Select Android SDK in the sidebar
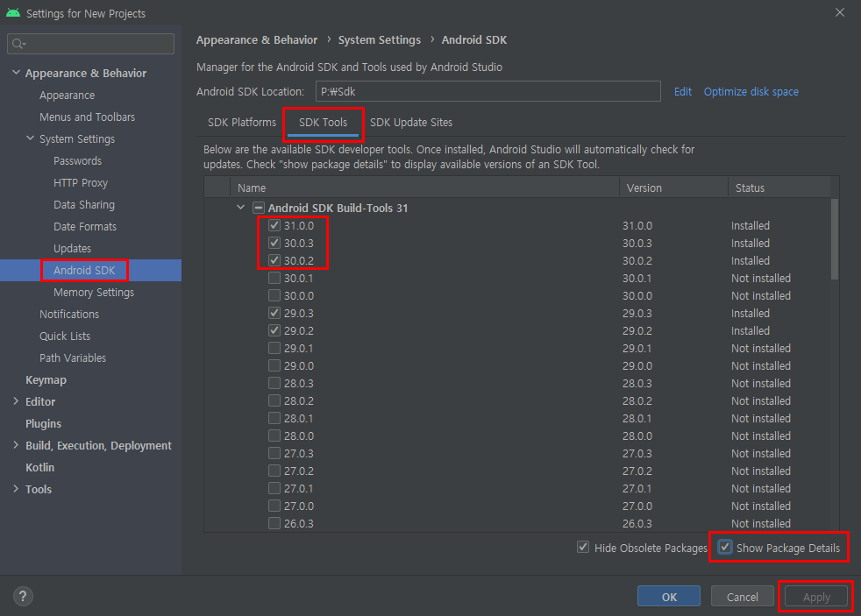 (x=84, y=270)
